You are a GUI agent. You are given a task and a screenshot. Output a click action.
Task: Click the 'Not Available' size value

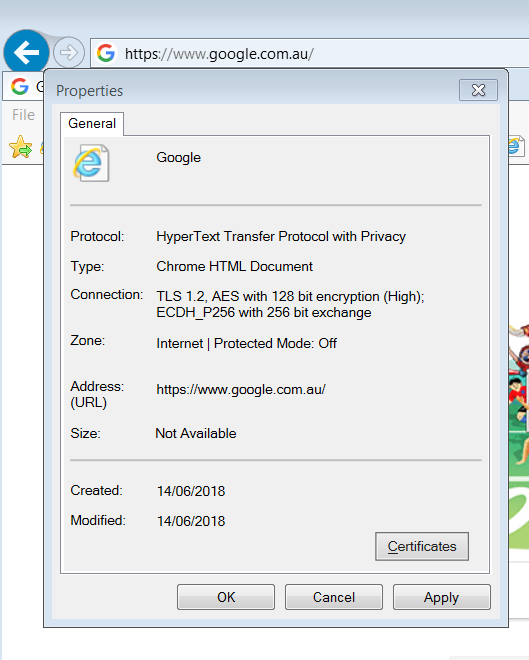[196, 434]
